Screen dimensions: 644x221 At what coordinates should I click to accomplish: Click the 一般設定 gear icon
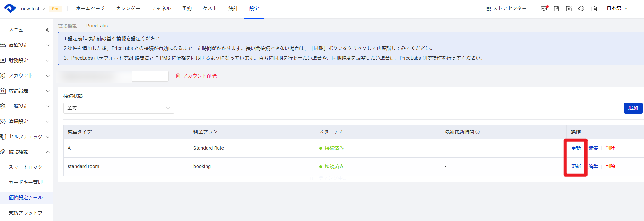(3, 106)
